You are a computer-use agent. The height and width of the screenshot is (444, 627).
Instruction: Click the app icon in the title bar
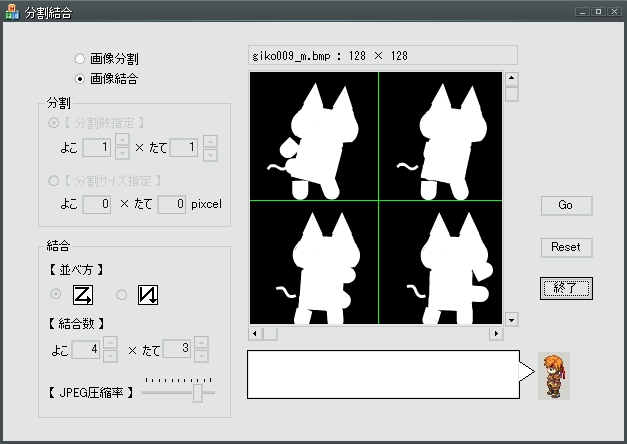11,12
